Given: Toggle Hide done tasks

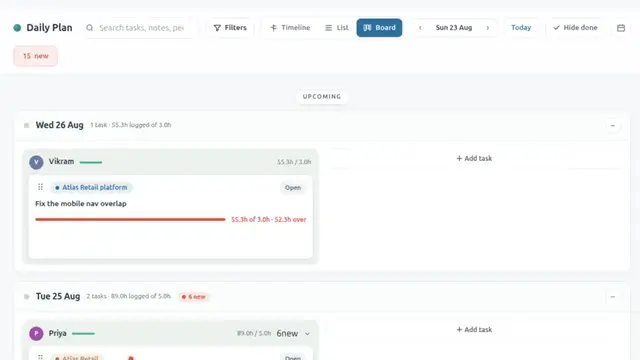Looking at the screenshot, I should pos(575,28).
